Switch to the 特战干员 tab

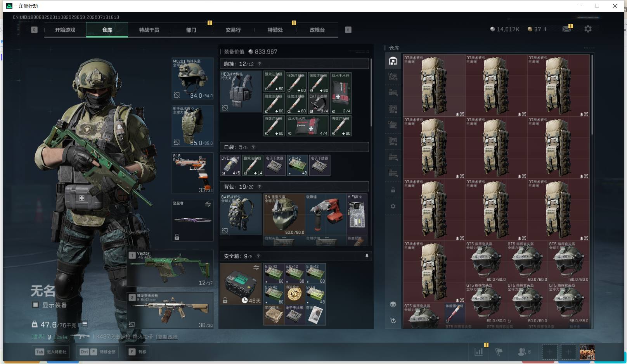pyautogui.click(x=149, y=30)
